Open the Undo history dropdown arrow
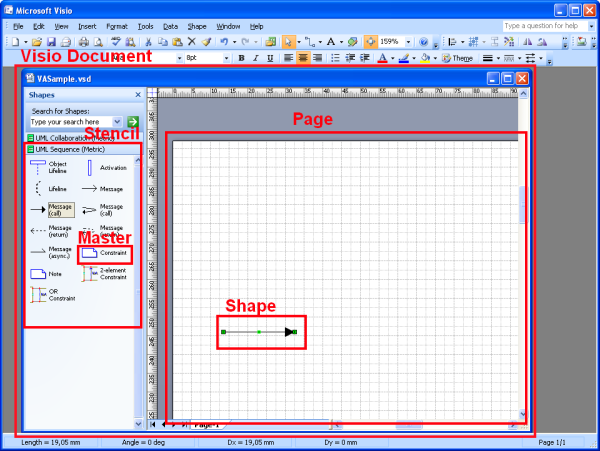Image resolution: width=600 pixels, height=451 pixels. [235, 42]
